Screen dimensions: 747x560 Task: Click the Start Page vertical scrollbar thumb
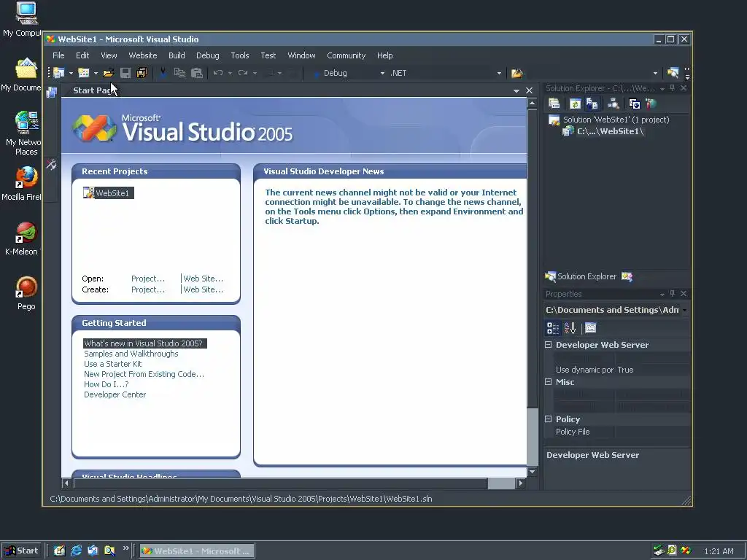532,259
